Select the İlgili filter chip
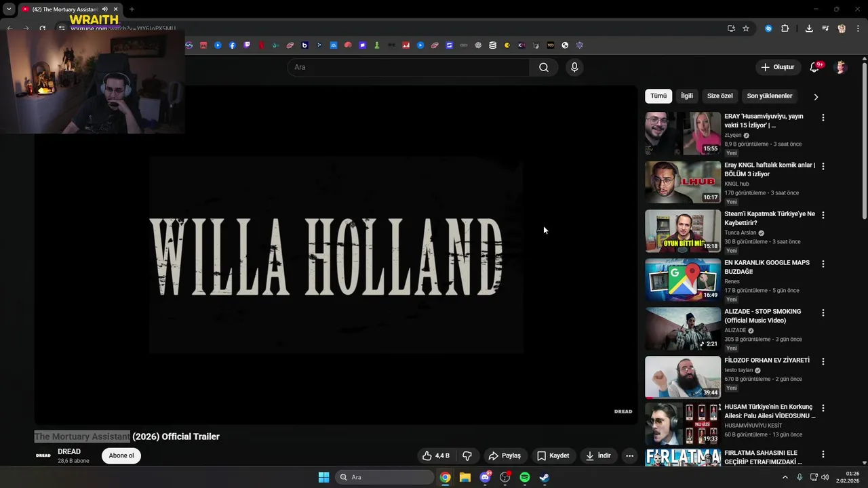The height and width of the screenshot is (488, 868). pyautogui.click(x=687, y=96)
